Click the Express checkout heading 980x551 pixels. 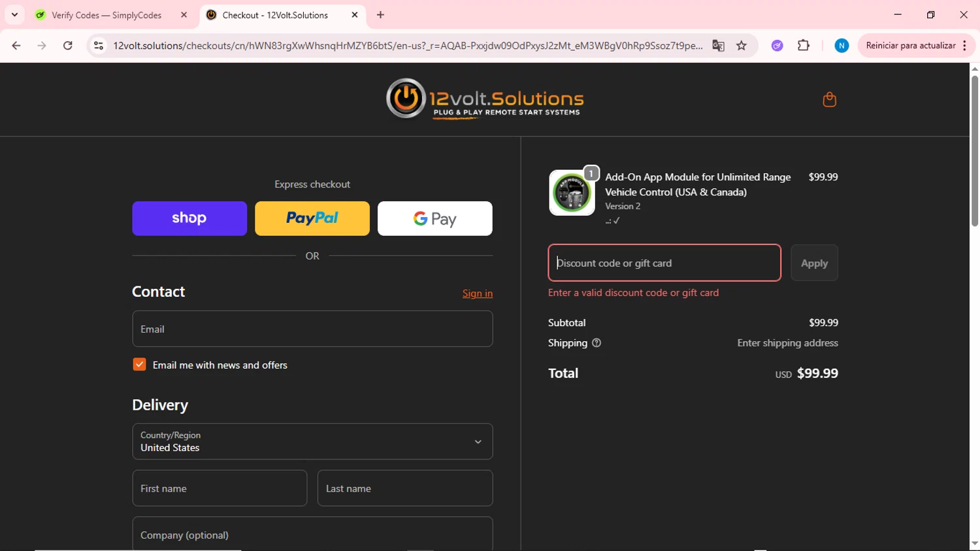click(312, 184)
